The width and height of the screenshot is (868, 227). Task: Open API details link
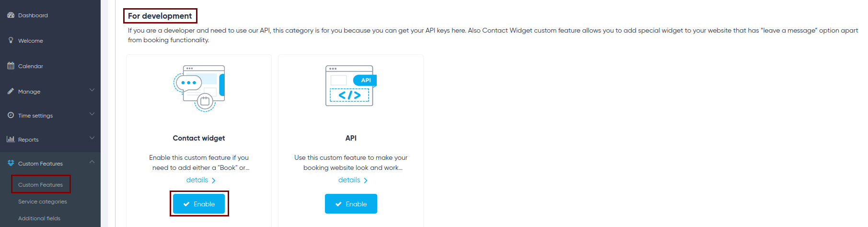[352, 180]
